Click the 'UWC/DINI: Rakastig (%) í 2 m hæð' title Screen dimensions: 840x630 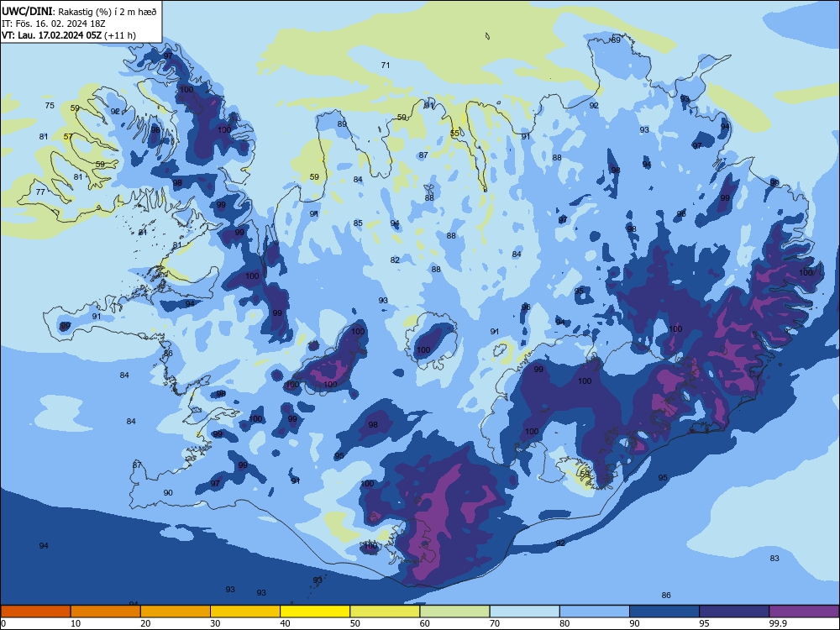79,11
